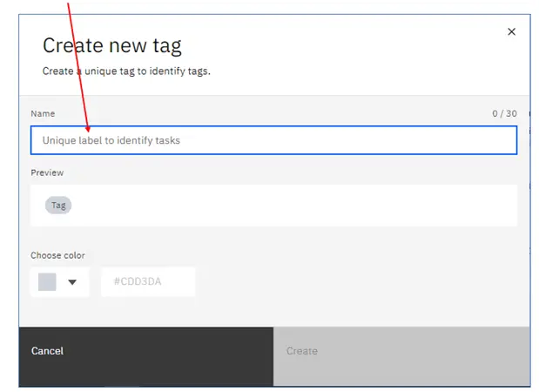
Task: Click the 0 / 30 character counter
Action: pyautogui.click(x=504, y=113)
